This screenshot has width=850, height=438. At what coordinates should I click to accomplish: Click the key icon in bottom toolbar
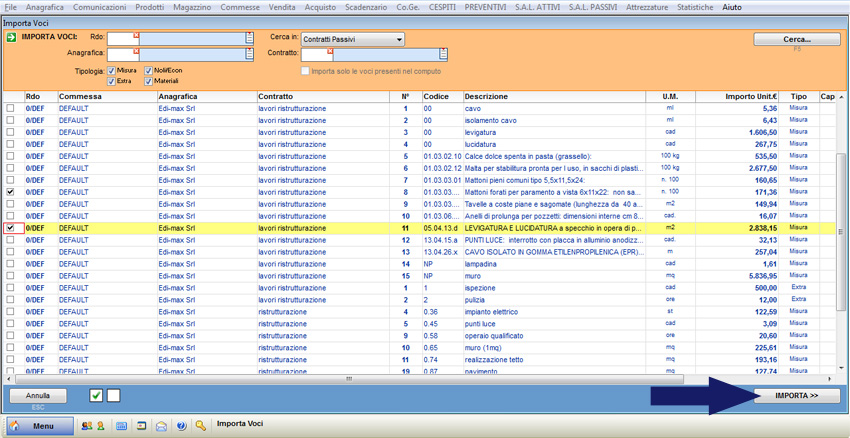coord(201,426)
